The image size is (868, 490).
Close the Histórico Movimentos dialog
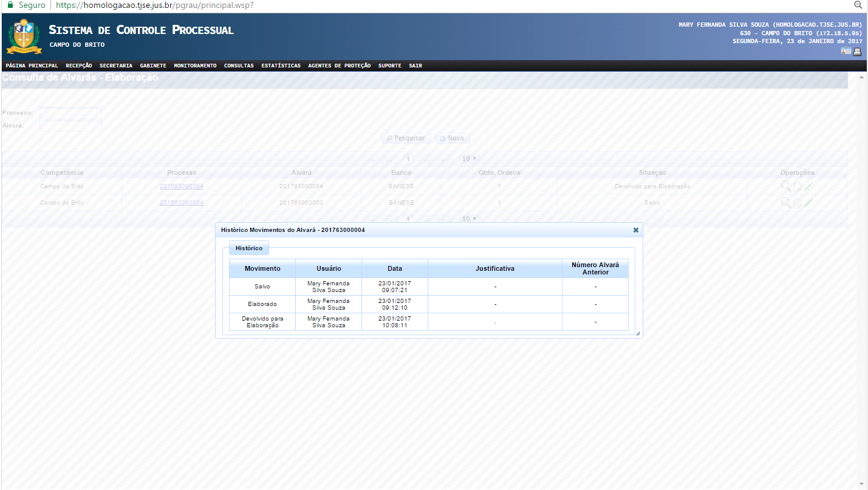pos(635,230)
